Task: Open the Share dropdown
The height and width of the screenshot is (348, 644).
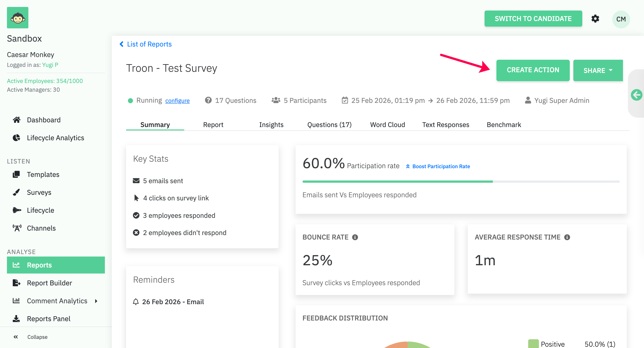Action: pyautogui.click(x=598, y=70)
